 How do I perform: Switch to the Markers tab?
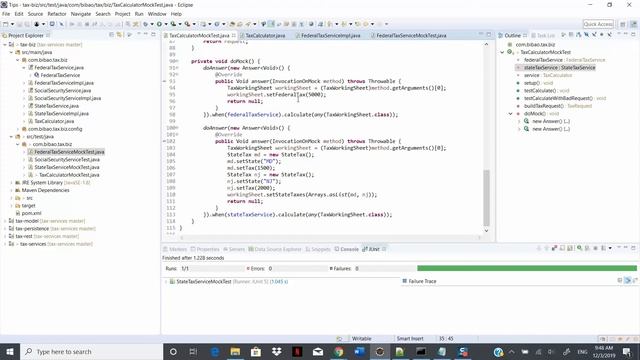click(x=175, y=249)
